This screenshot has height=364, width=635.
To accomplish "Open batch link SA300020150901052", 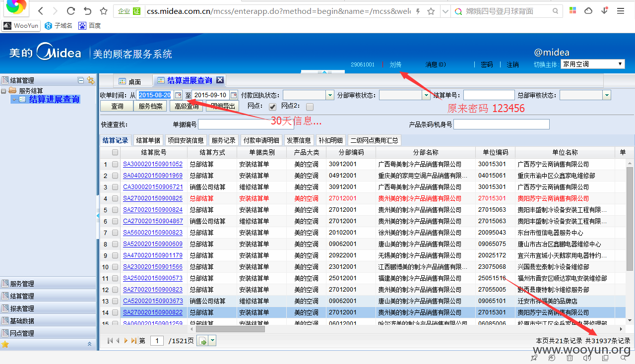I will (153, 164).
